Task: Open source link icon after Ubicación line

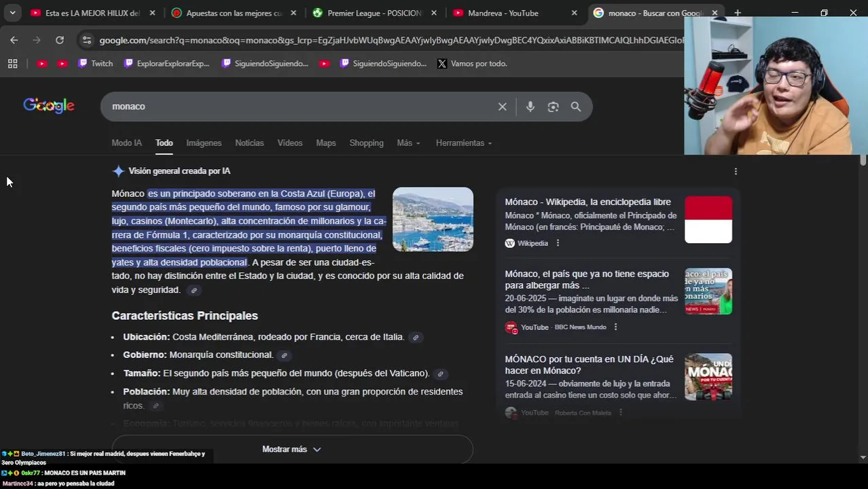Action: [416, 338]
